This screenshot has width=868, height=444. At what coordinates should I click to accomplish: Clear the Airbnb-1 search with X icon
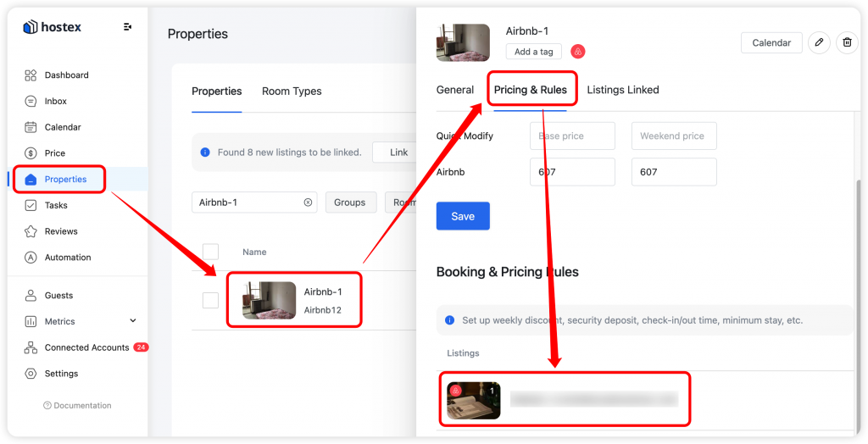[308, 203]
